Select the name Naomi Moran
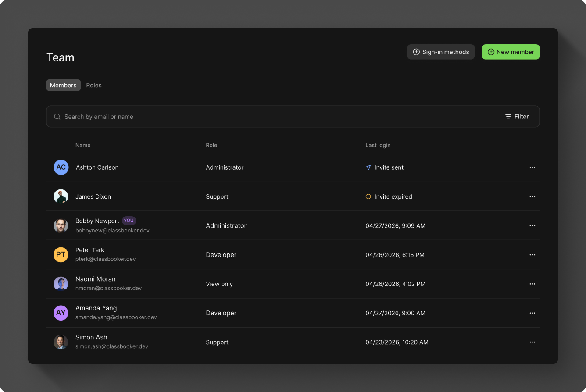The width and height of the screenshot is (586, 392). (x=96, y=279)
